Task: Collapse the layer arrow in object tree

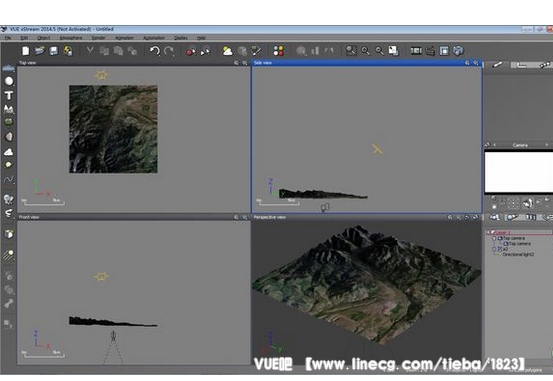Action: pos(488,232)
